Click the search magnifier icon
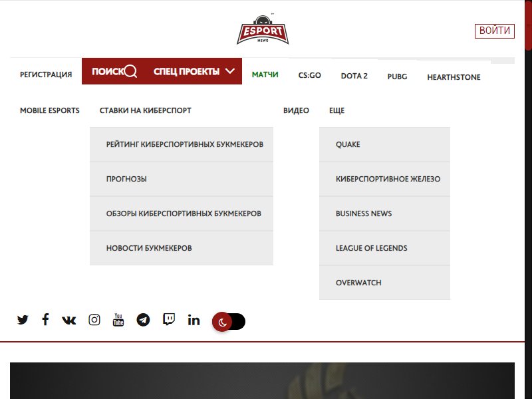The width and height of the screenshot is (532, 399). [x=130, y=71]
